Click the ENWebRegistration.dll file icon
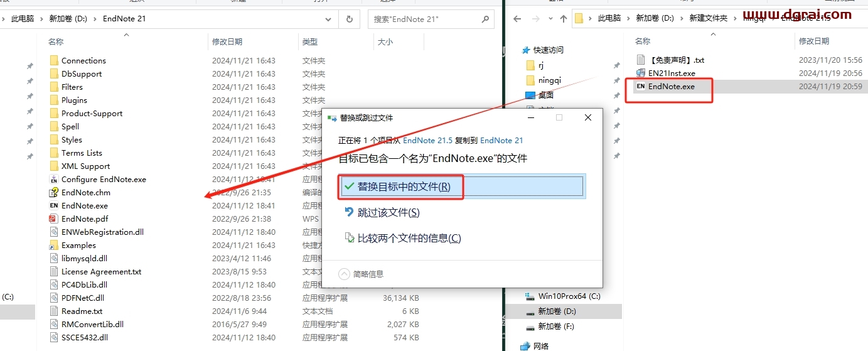Screen dimensions: 868x351 pyautogui.click(x=54, y=232)
